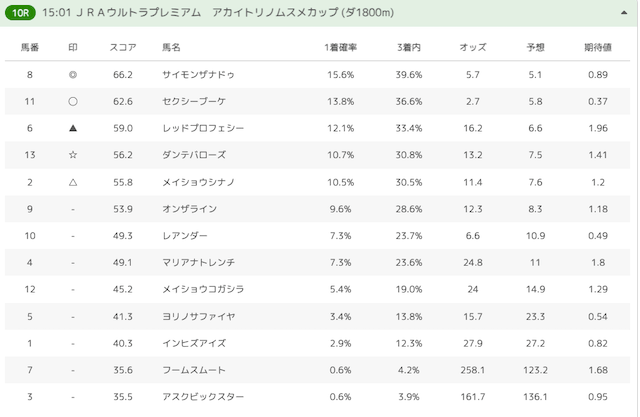The image size is (640, 417).
Task: Collapse the 10R race panel arrow
Action: 624,13
